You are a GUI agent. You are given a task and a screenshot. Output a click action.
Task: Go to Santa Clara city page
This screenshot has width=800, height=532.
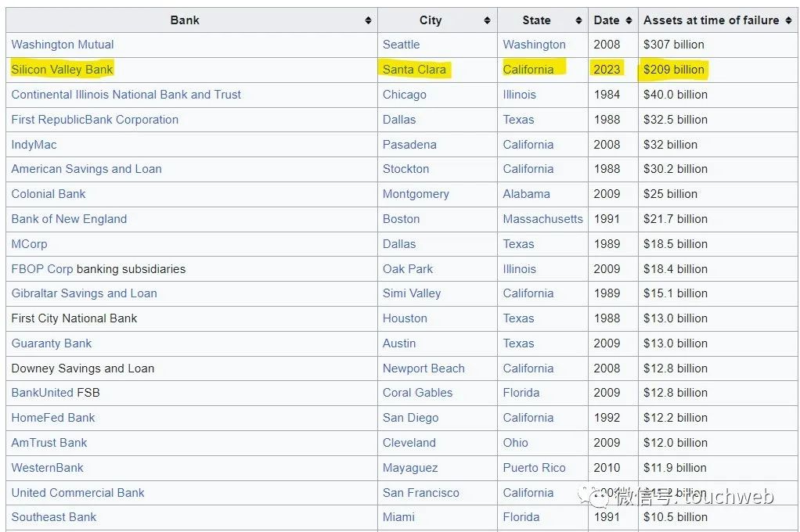tap(414, 70)
